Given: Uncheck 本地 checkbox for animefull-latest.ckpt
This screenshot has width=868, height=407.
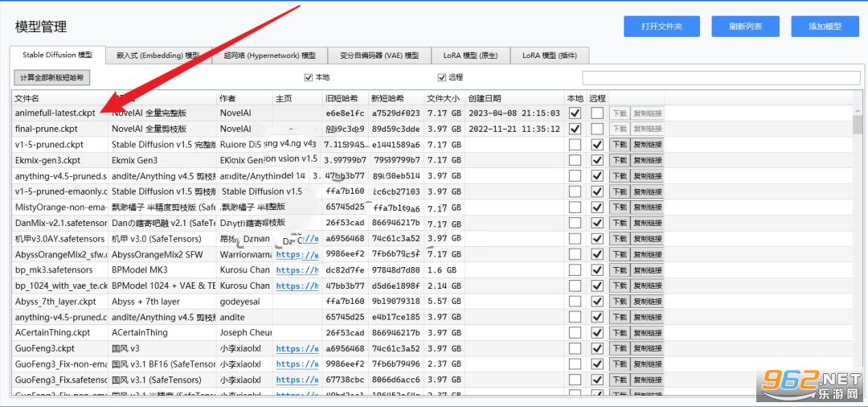Looking at the screenshot, I should 575,113.
